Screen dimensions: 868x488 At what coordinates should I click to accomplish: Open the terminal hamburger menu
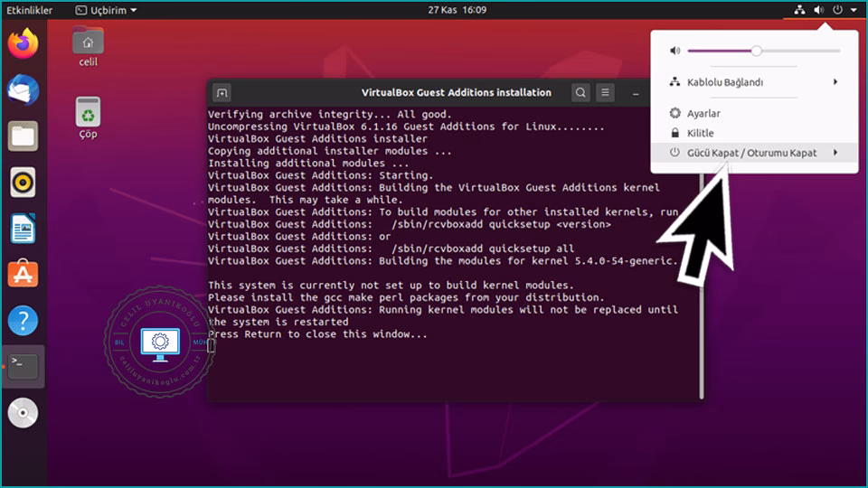tap(605, 93)
